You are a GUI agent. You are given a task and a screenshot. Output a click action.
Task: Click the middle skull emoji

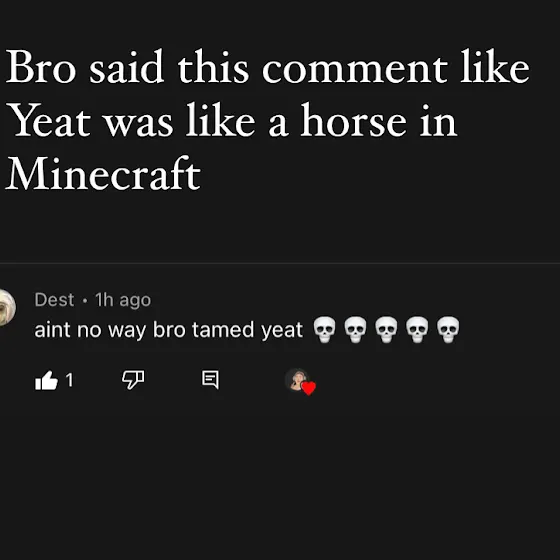(x=386, y=329)
